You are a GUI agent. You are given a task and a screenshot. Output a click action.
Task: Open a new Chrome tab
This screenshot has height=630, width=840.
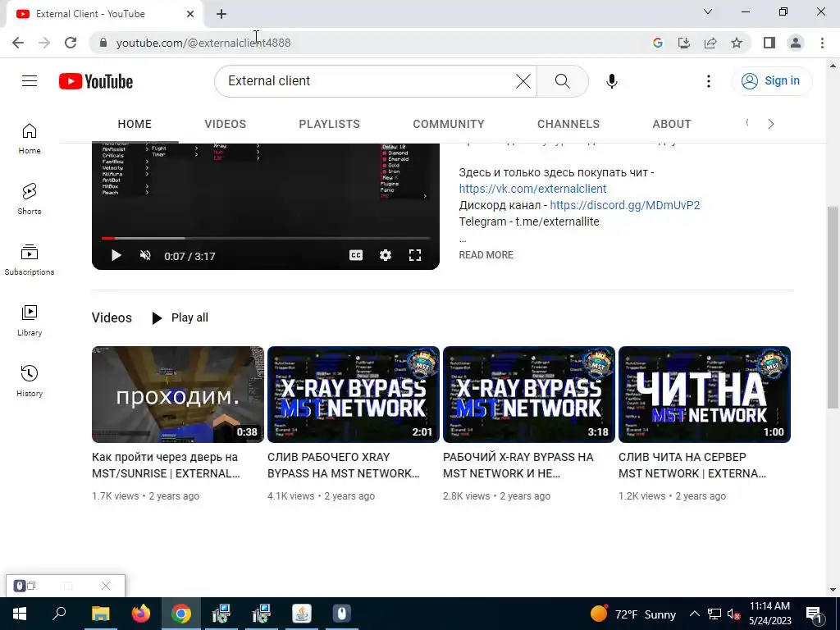[x=221, y=14]
